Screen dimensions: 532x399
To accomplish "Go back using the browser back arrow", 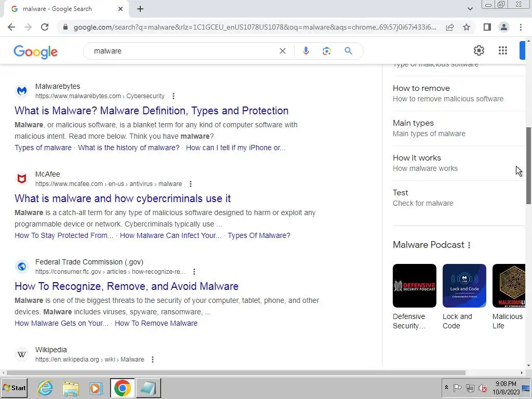I will (11, 27).
